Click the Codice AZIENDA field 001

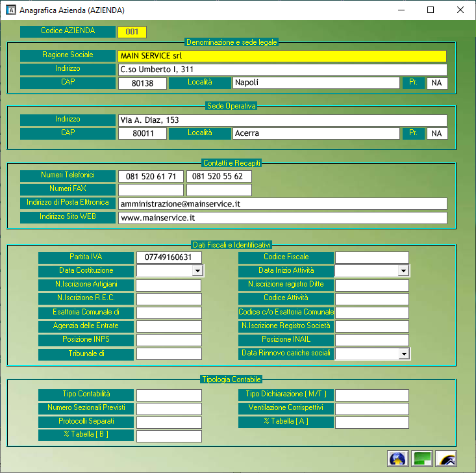tap(132, 32)
